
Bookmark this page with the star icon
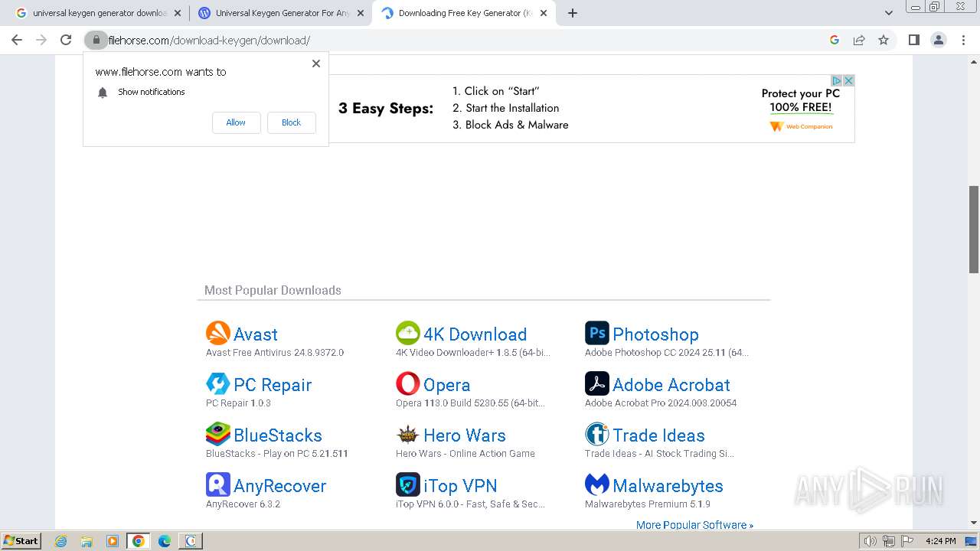[x=884, y=40]
